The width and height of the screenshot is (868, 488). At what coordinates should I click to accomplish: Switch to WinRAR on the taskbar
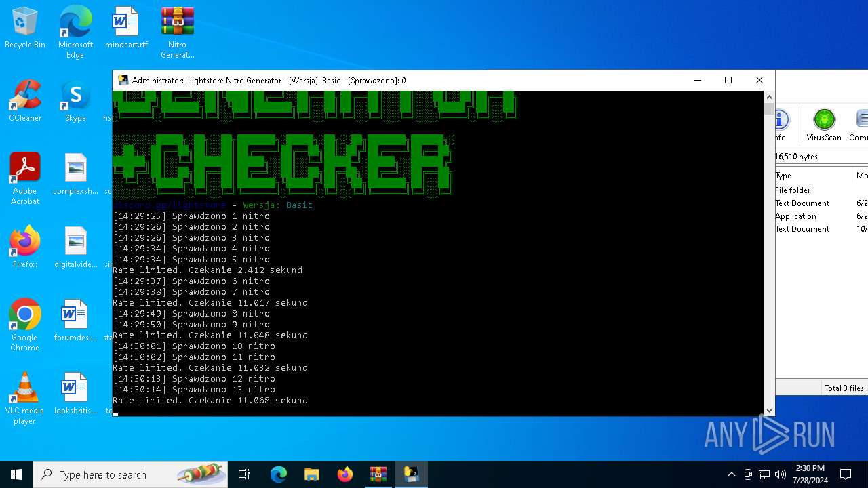coord(378,474)
